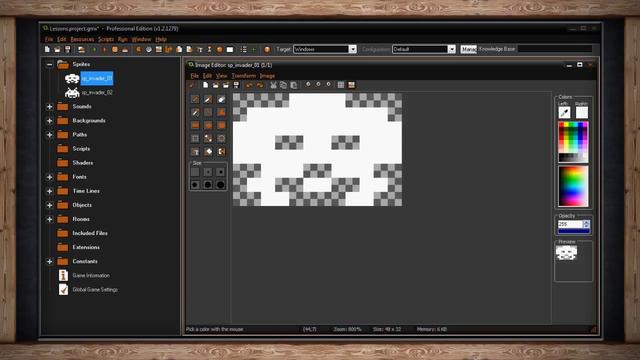The height and width of the screenshot is (360, 640).
Task: Choose the smallest square brush size
Action: click(x=195, y=172)
